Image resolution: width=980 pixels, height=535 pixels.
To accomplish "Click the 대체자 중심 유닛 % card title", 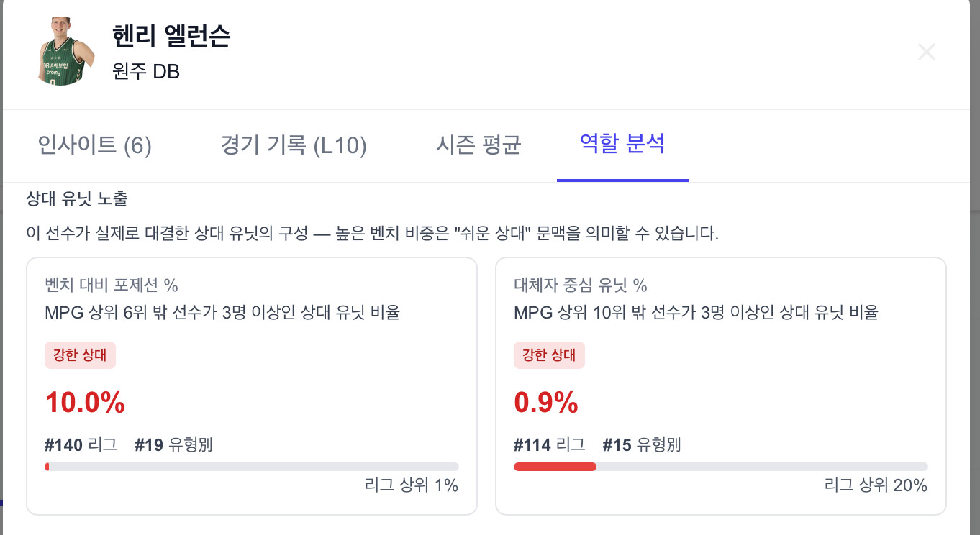I will (x=581, y=285).
